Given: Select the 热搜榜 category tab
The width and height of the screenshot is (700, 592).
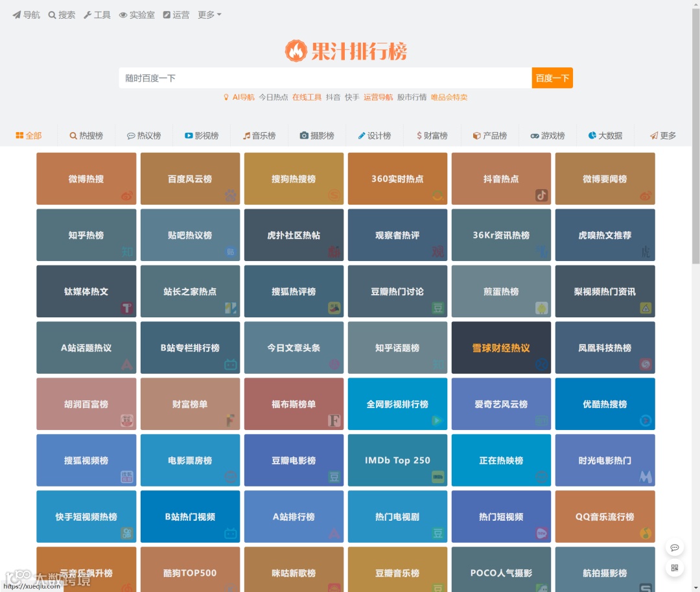Looking at the screenshot, I should click(87, 135).
